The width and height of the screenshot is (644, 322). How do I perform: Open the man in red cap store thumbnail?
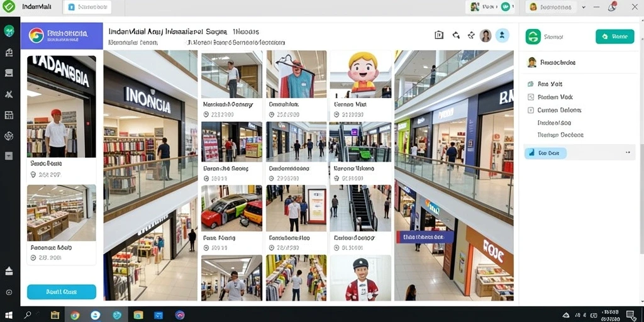[x=62, y=106]
